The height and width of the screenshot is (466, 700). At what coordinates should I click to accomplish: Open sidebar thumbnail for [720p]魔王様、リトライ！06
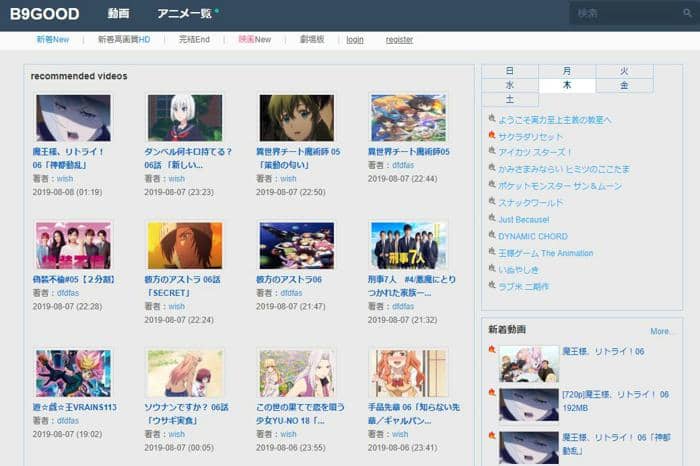pos(529,405)
